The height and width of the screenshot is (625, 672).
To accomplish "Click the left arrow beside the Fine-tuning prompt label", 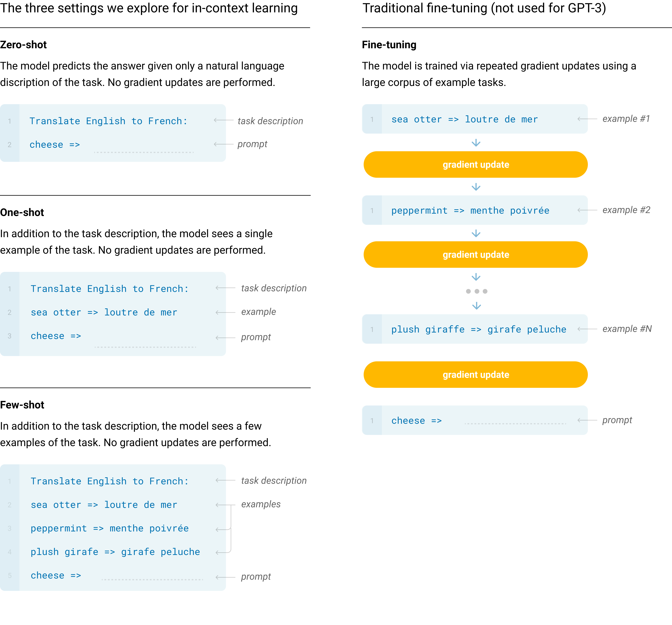I will (x=587, y=420).
